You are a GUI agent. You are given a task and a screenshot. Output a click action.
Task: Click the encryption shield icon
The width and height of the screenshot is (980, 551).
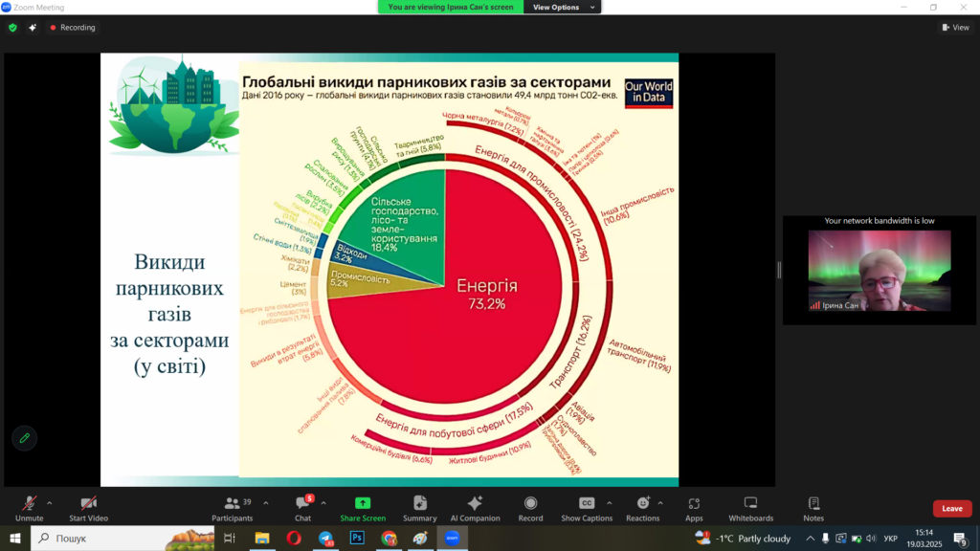tap(12, 28)
